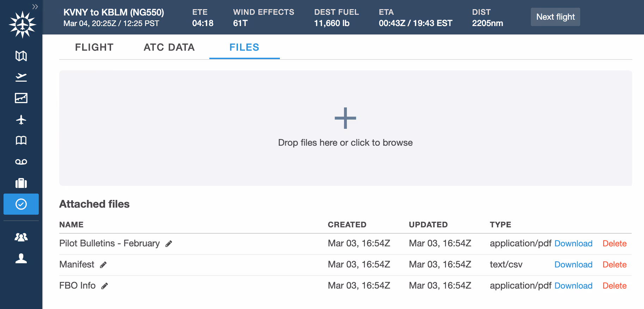Image resolution: width=644 pixels, height=309 pixels.
Task: Click the Next flight button
Action: point(555,17)
